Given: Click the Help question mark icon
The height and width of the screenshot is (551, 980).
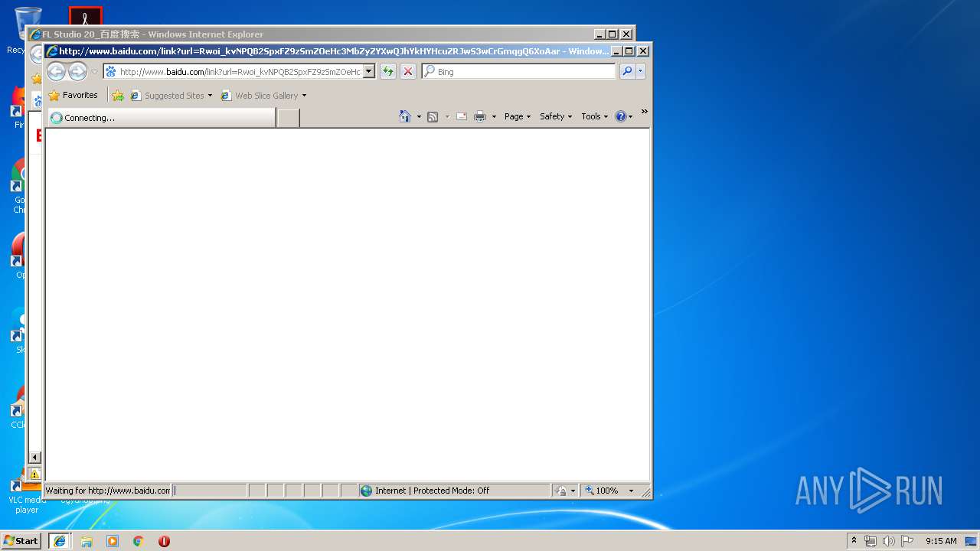Looking at the screenshot, I should pos(620,116).
